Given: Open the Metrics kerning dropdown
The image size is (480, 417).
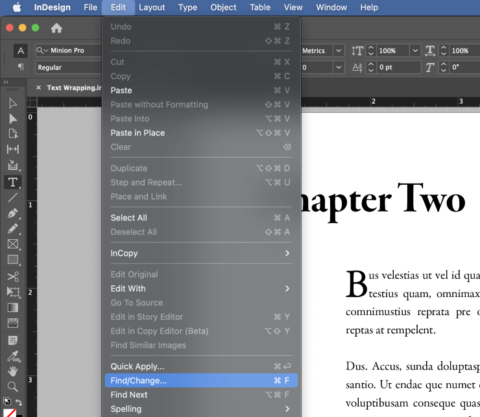Looking at the screenshot, I should coord(338,51).
